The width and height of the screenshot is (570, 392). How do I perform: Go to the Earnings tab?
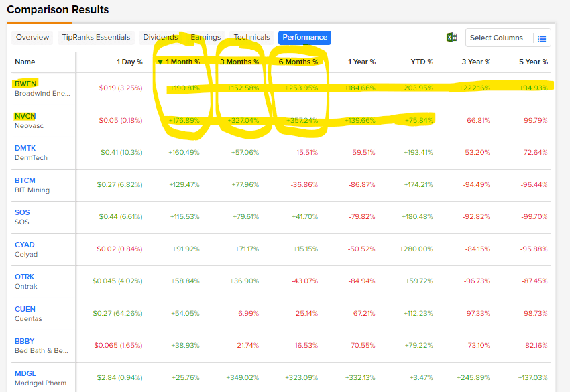coord(205,38)
